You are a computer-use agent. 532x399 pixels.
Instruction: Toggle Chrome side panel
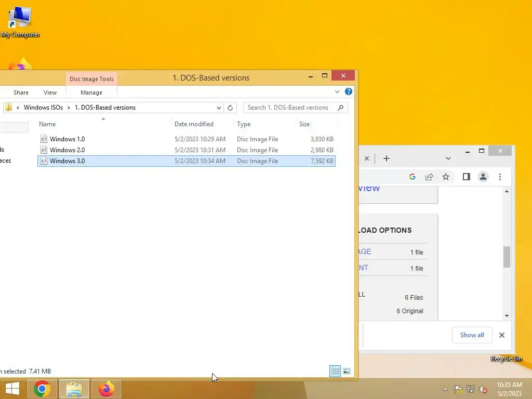point(466,177)
